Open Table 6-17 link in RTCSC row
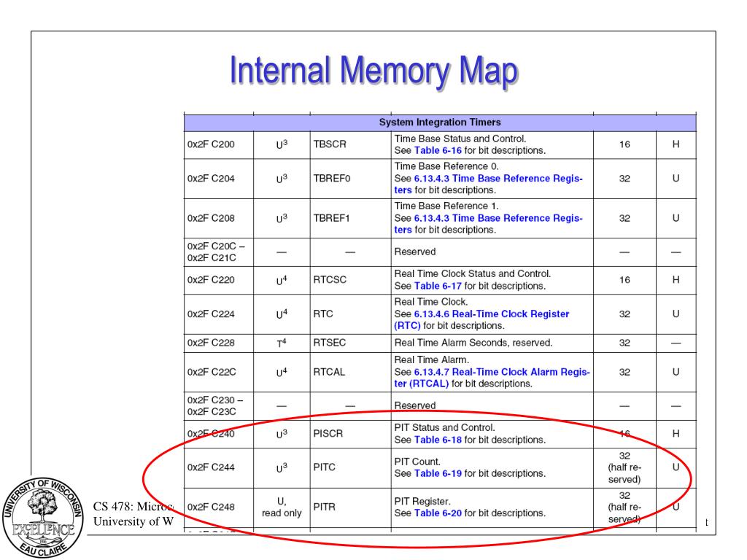 (x=438, y=286)
